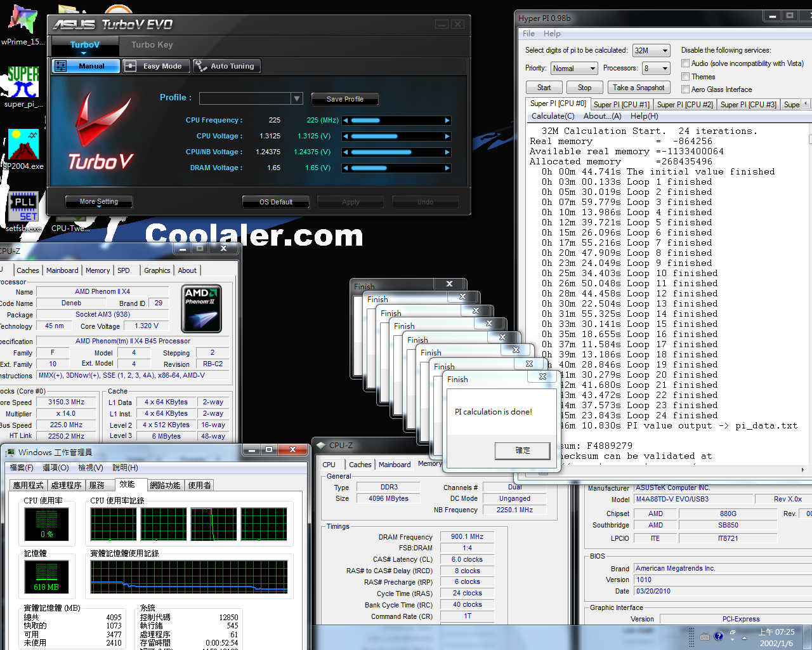Image resolution: width=812 pixels, height=650 pixels.
Task: Click the CPU-Z memory window title icon
Action: (321, 446)
